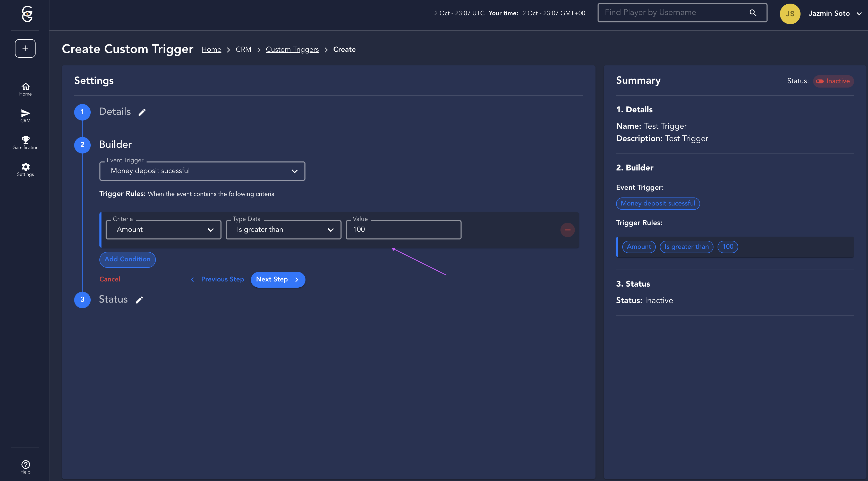
Task: Click the search magnifier icon
Action: (x=753, y=13)
